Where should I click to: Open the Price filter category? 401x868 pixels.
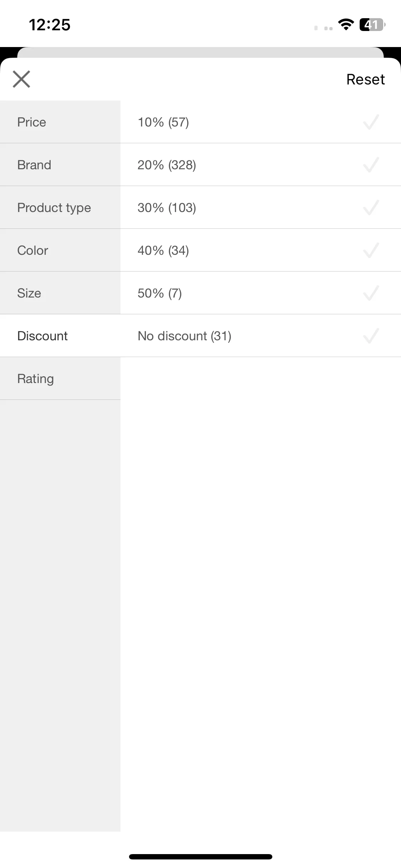click(x=60, y=122)
